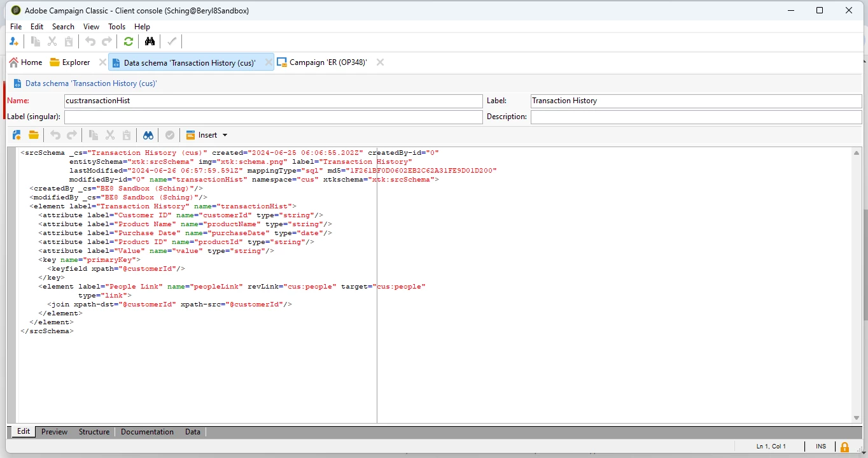Click the Data schema 'Transaction History (cus)' breadcrumb link
The height and width of the screenshot is (458, 868).
[x=91, y=83]
